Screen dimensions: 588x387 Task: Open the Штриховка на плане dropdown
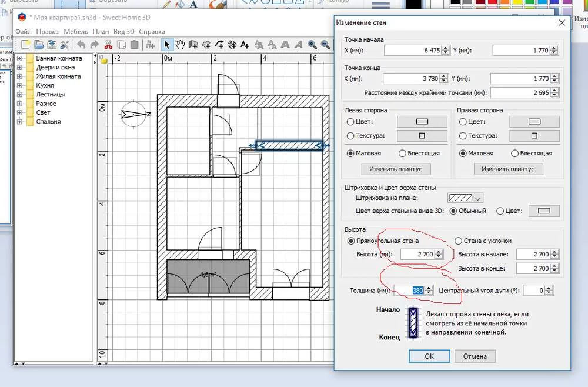465,198
